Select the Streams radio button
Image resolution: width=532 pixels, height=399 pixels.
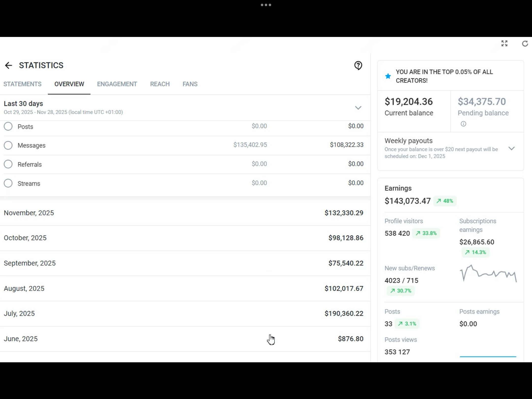point(8,183)
